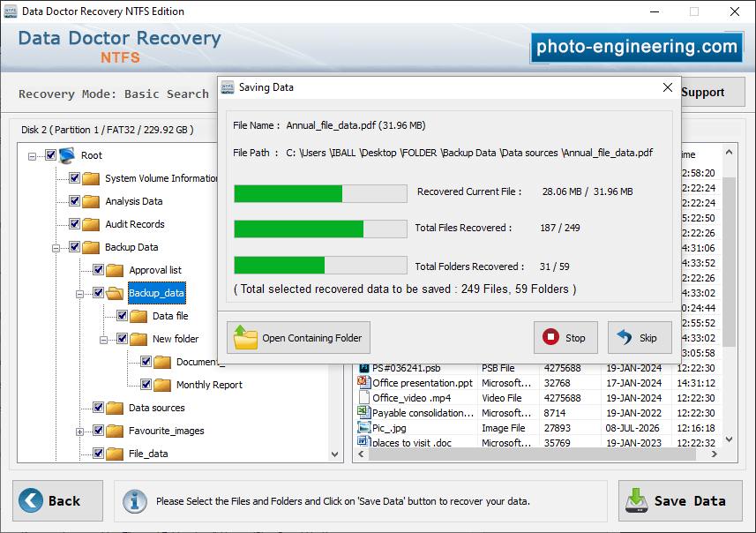The height and width of the screenshot is (533, 756).
Task: Click Total Files Recovered progress bar
Action: click(320, 229)
